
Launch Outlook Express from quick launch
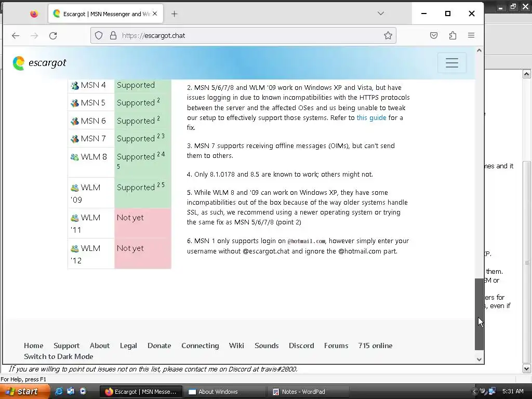[x=71, y=391]
